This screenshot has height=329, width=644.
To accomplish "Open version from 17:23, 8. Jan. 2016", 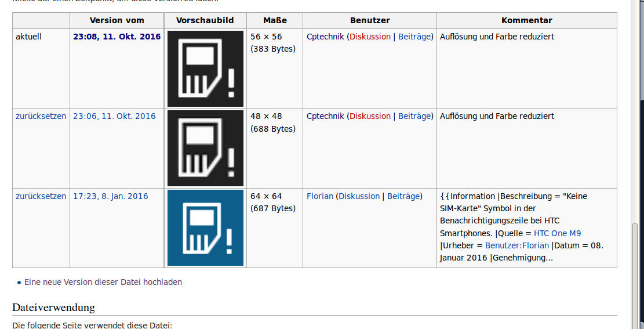I will coord(111,196).
